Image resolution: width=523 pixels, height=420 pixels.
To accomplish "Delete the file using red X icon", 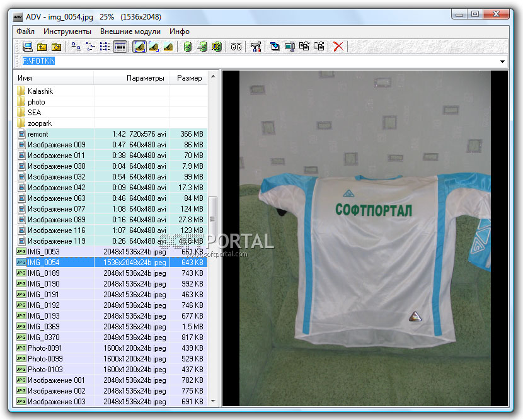I will pos(338,47).
